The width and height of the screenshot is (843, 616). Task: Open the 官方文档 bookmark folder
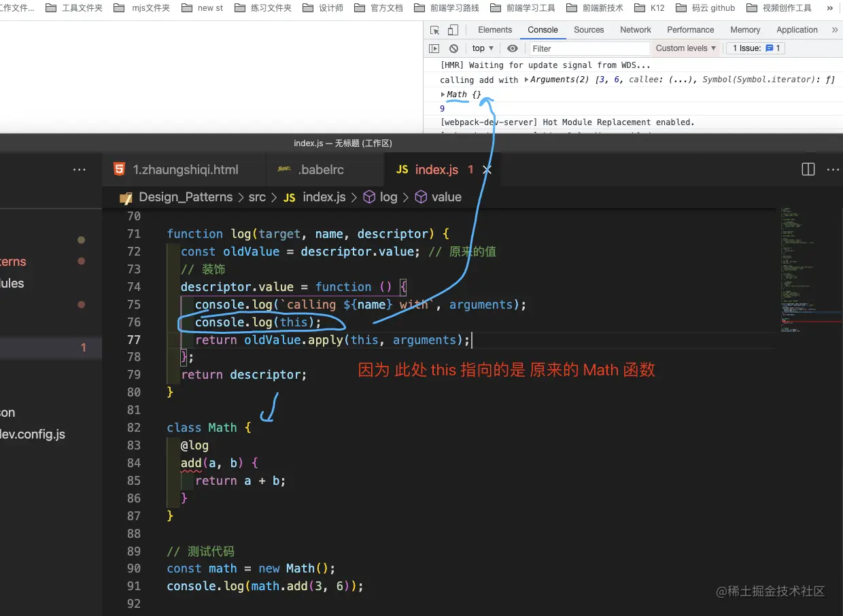click(379, 8)
